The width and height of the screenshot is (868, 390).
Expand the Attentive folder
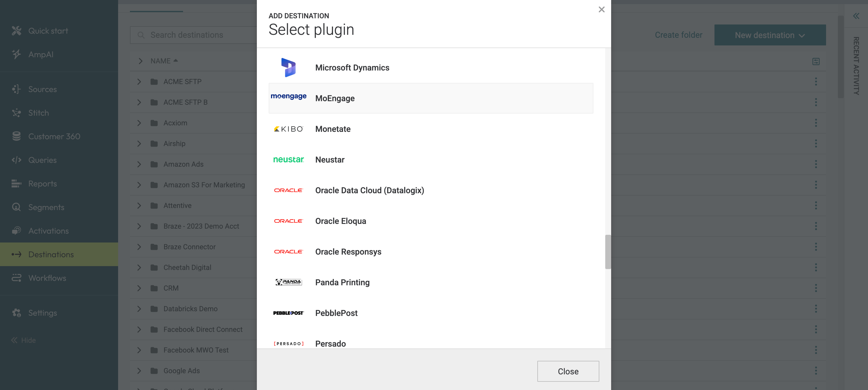pyautogui.click(x=139, y=205)
